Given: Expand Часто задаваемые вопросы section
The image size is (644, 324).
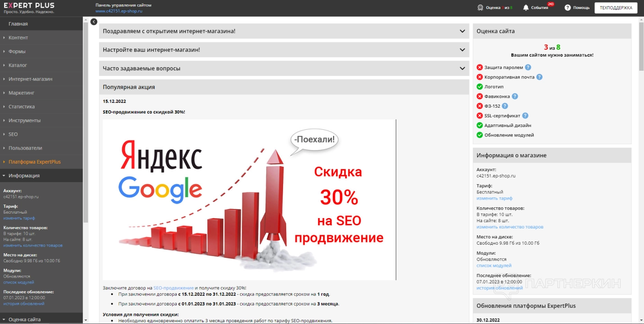Looking at the screenshot, I should (284, 68).
